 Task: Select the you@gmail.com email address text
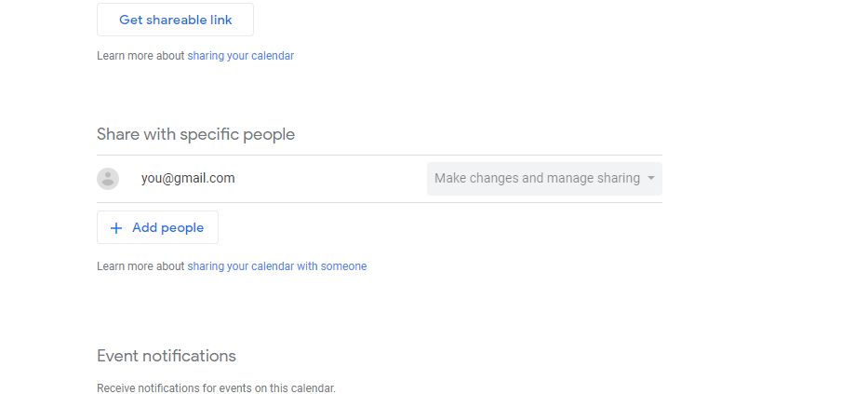pyautogui.click(x=188, y=178)
